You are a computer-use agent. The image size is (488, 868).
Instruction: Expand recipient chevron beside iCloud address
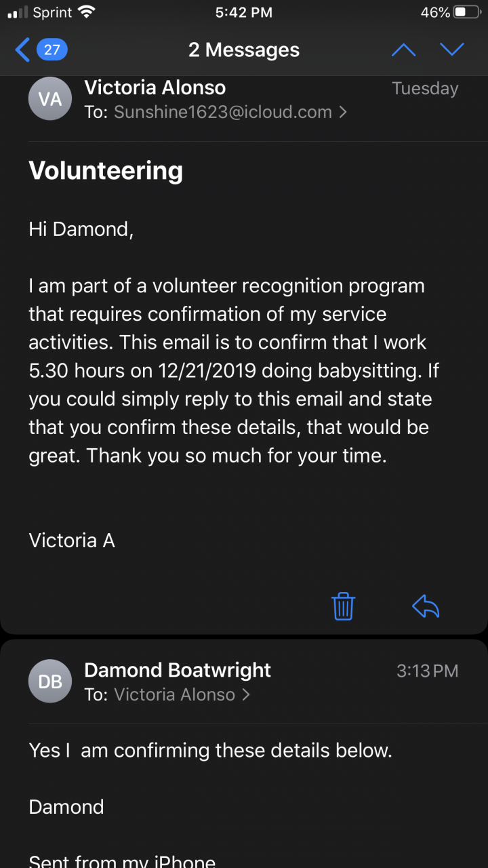(343, 112)
